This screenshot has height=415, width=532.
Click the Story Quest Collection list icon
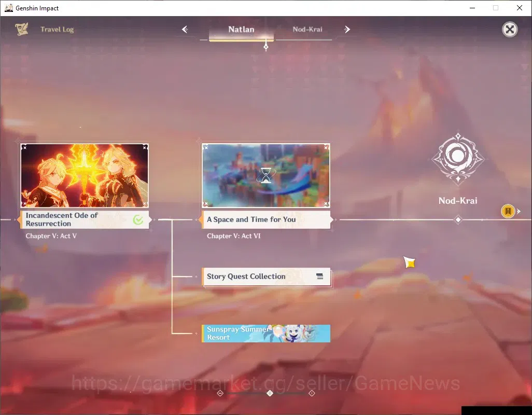point(319,276)
